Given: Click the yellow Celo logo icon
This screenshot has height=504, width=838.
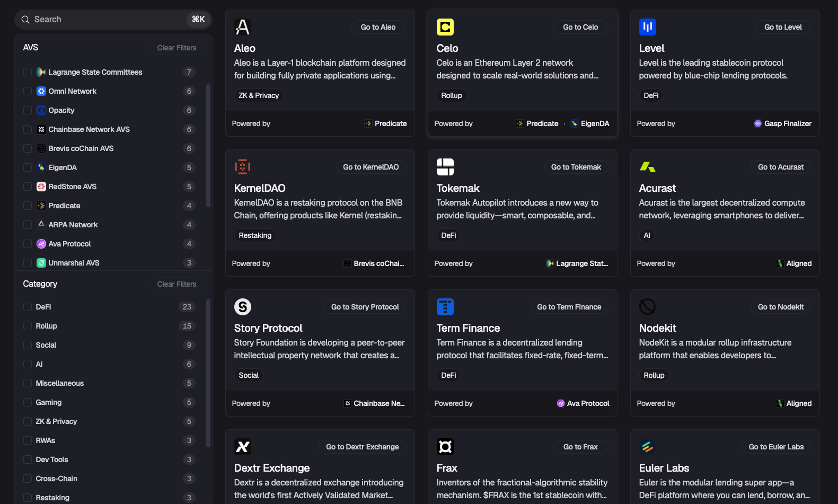Looking at the screenshot, I should tap(445, 27).
